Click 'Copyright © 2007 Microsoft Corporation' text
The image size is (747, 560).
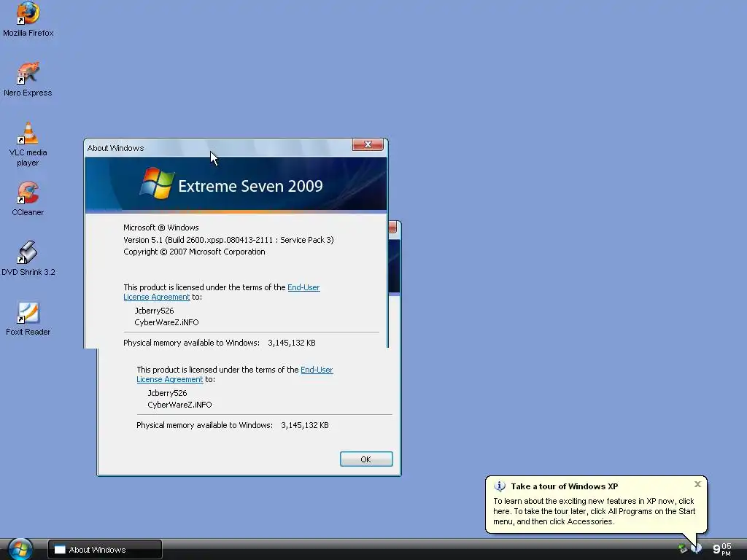pos(194,252)
